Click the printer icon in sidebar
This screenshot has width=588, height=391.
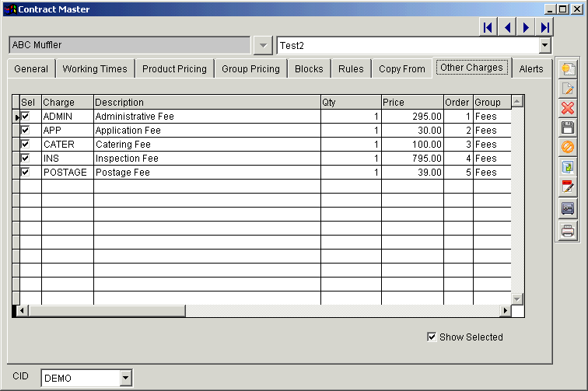tap(568, 230)
